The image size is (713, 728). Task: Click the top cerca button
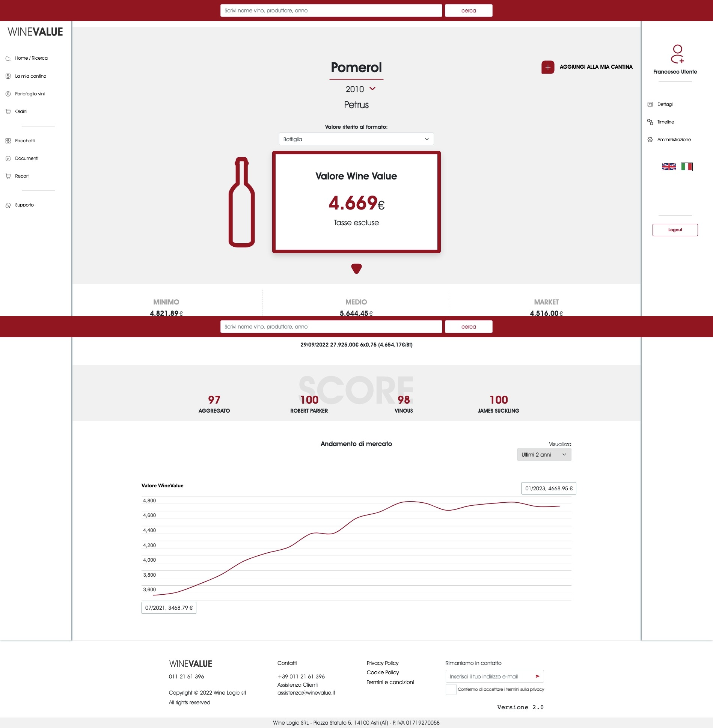(x=469, y=11)
